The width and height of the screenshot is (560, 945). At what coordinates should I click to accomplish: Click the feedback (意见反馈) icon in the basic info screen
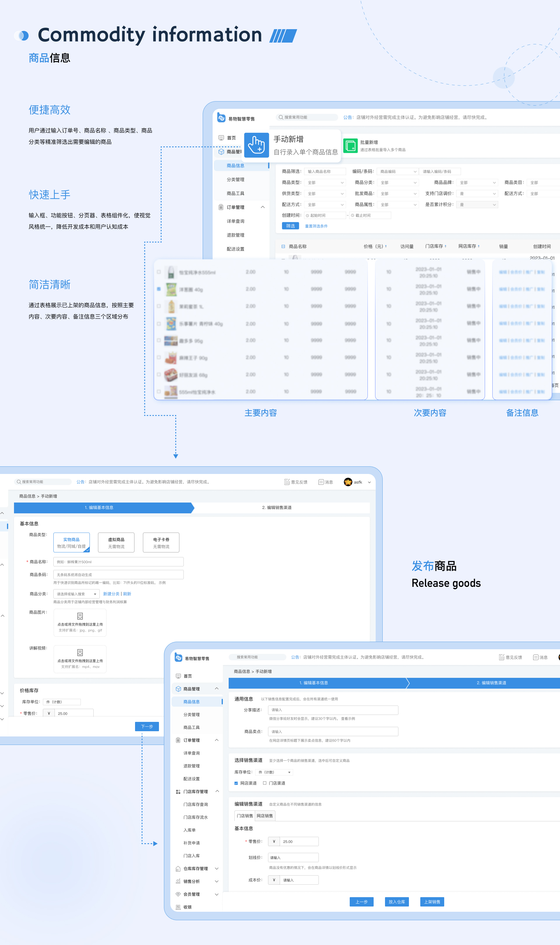(287, 482)
